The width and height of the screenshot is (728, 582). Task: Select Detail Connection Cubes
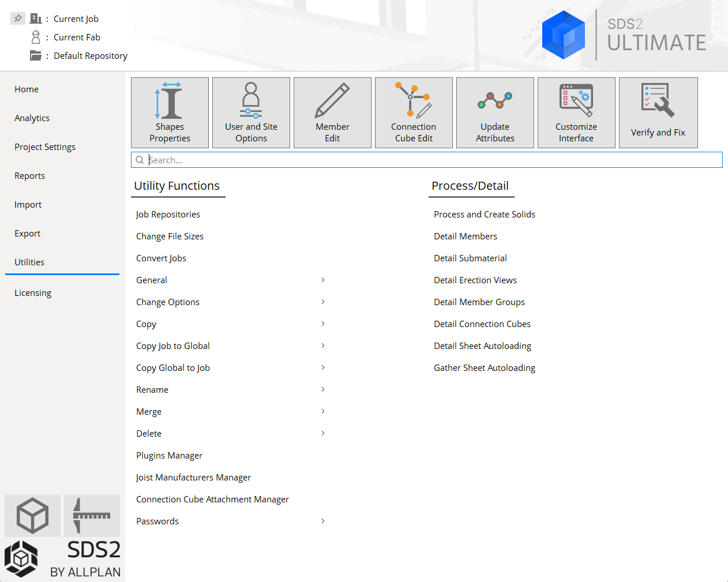[482, 324]
